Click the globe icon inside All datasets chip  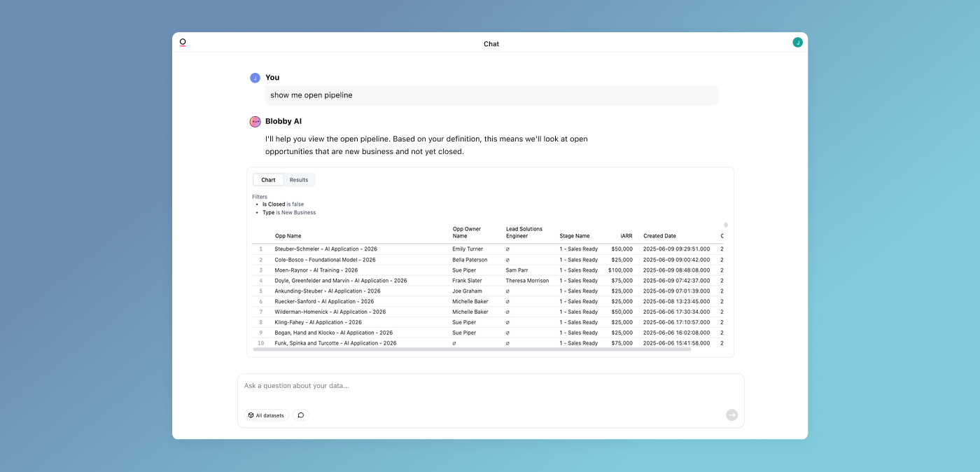pyautogui.click(x=251, y=415)
